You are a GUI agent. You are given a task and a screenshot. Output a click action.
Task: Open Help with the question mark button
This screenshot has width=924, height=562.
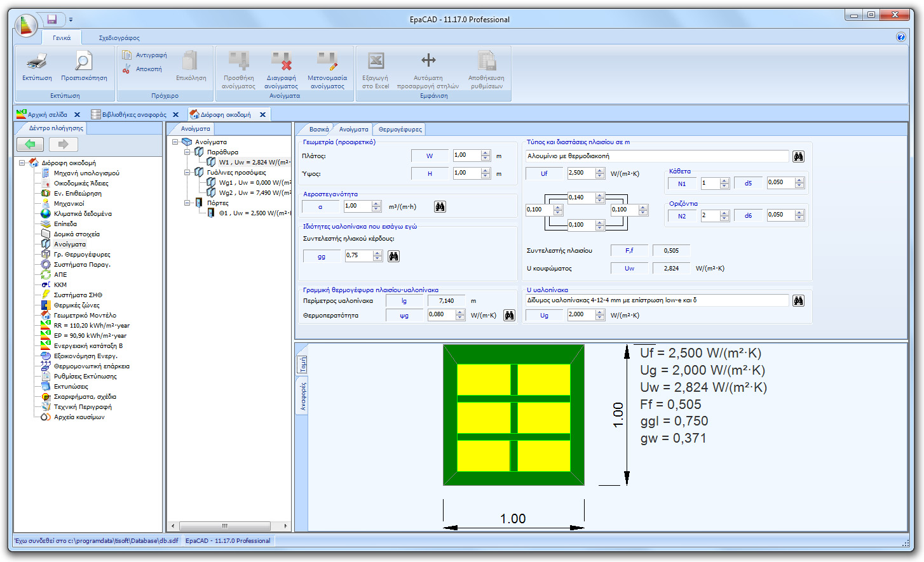[x=901, y=37]
